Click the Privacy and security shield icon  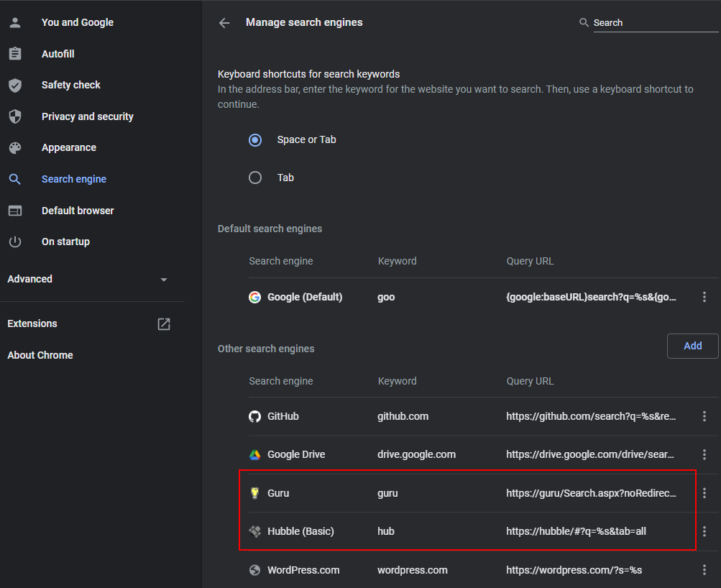15,116
